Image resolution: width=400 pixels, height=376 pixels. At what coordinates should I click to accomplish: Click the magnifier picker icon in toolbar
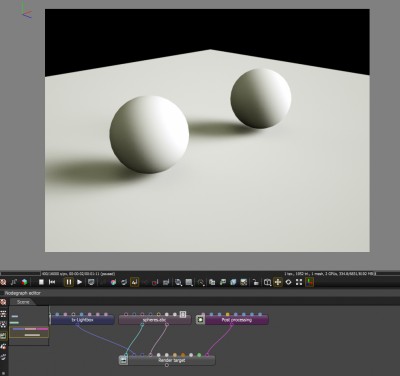[x=178, y=282]
